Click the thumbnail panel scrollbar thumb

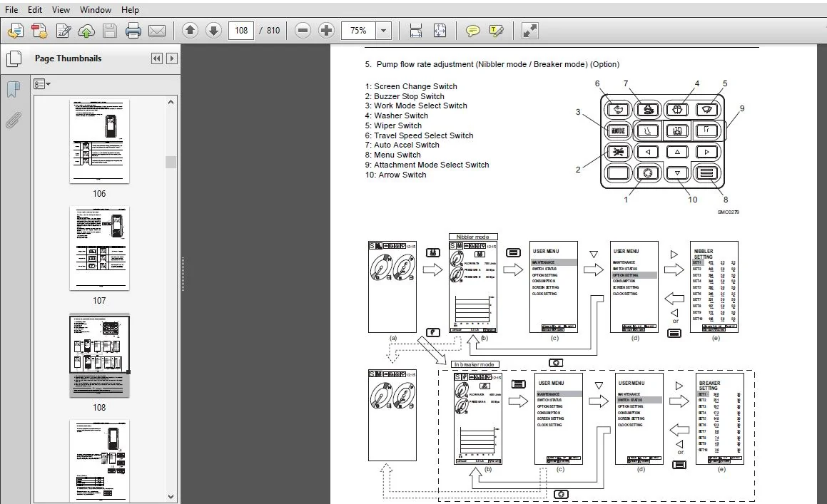tap(171, 162)
